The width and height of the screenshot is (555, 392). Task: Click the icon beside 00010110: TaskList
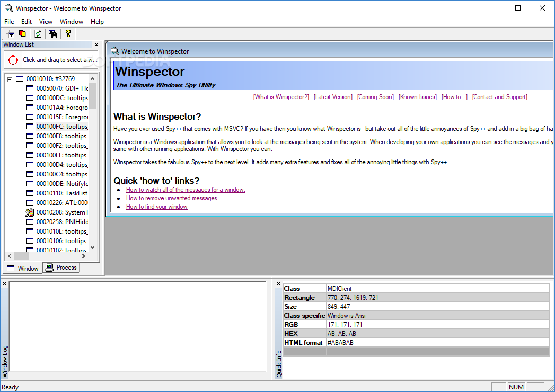pos(30,193)
